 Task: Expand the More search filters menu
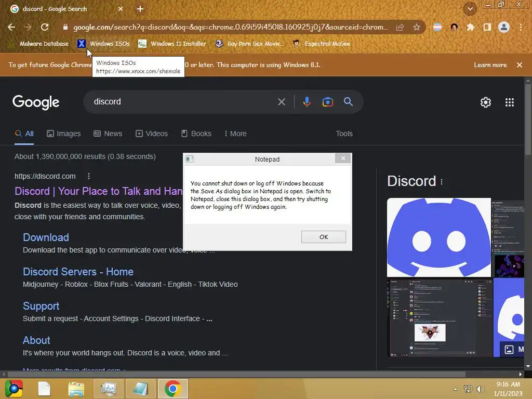click(x=235, y=134)
